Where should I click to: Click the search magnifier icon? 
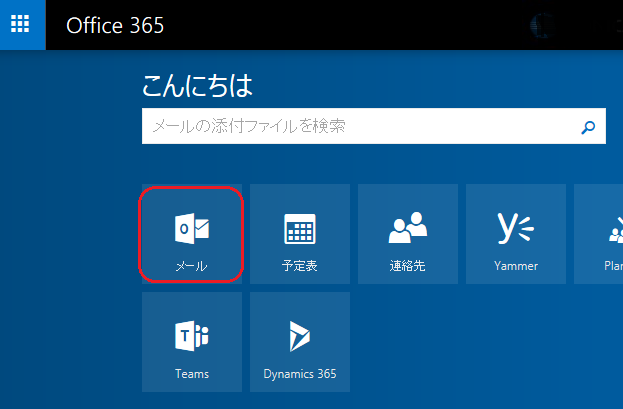pos(588,127)
